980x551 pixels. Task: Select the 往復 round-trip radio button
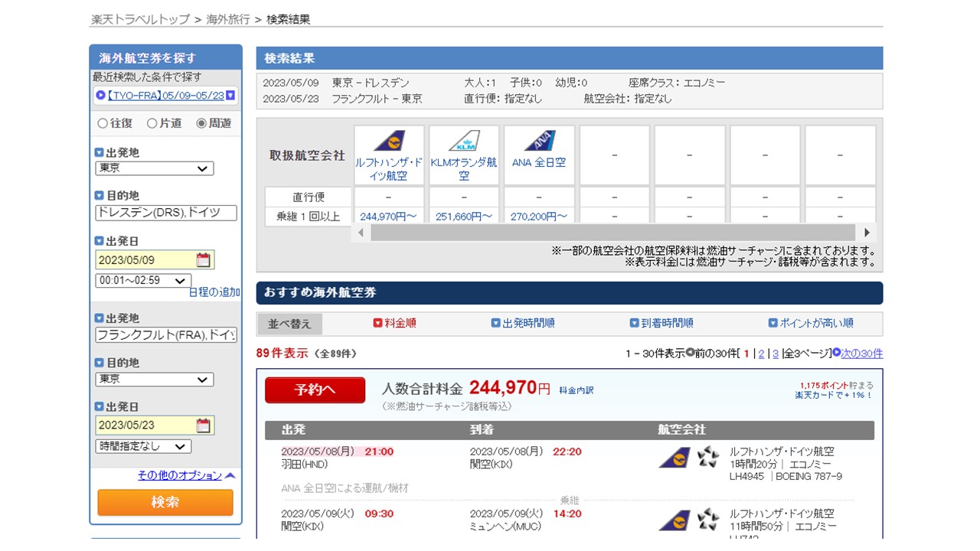(x=103, y=123)
